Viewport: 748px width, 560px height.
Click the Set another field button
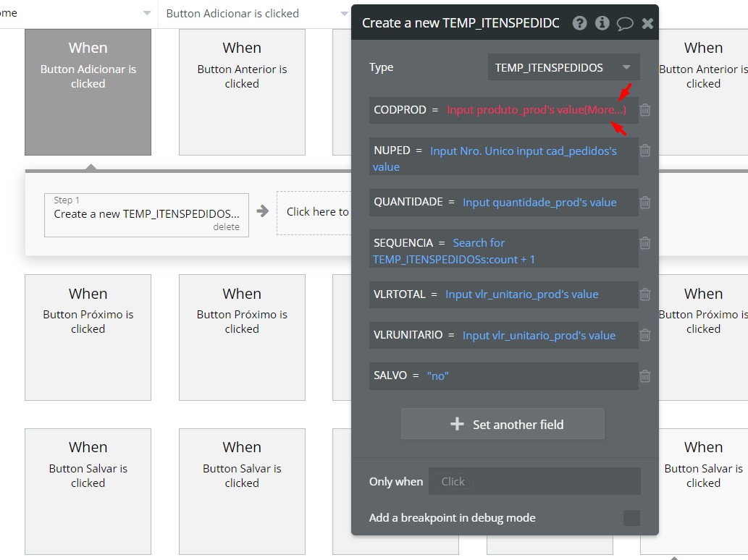click(x=503, y=424)
